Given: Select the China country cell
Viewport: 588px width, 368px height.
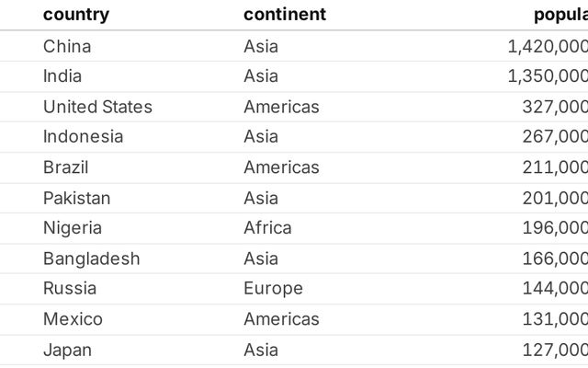Looking at the screenshot, I should 67,46.
